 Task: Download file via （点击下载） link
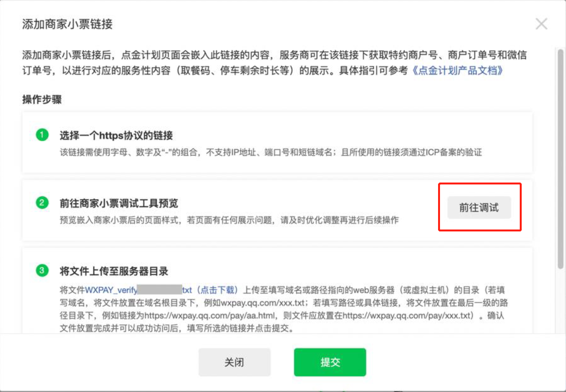pos(217,290)
